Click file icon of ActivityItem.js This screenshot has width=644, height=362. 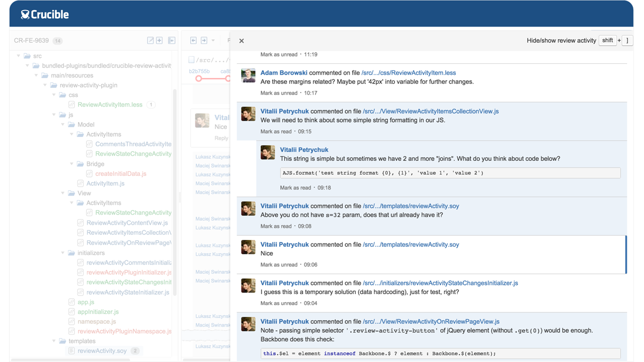point(80,184)
